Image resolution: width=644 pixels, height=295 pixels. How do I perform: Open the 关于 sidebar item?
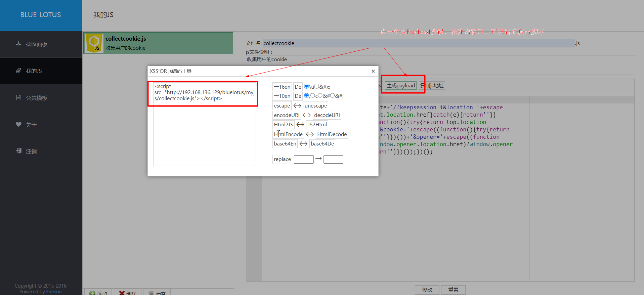point(41,125)
